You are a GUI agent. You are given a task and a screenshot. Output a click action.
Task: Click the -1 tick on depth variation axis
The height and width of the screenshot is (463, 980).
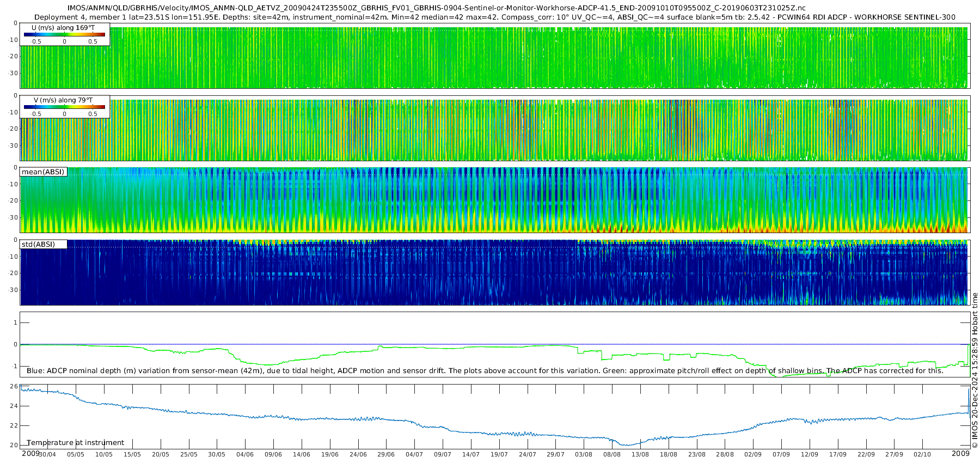[x=14, y=366]
